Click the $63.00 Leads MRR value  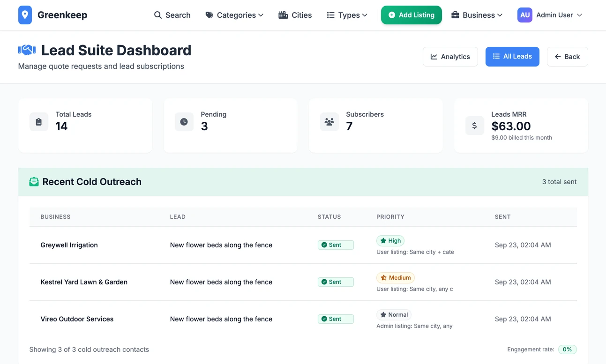511,126
